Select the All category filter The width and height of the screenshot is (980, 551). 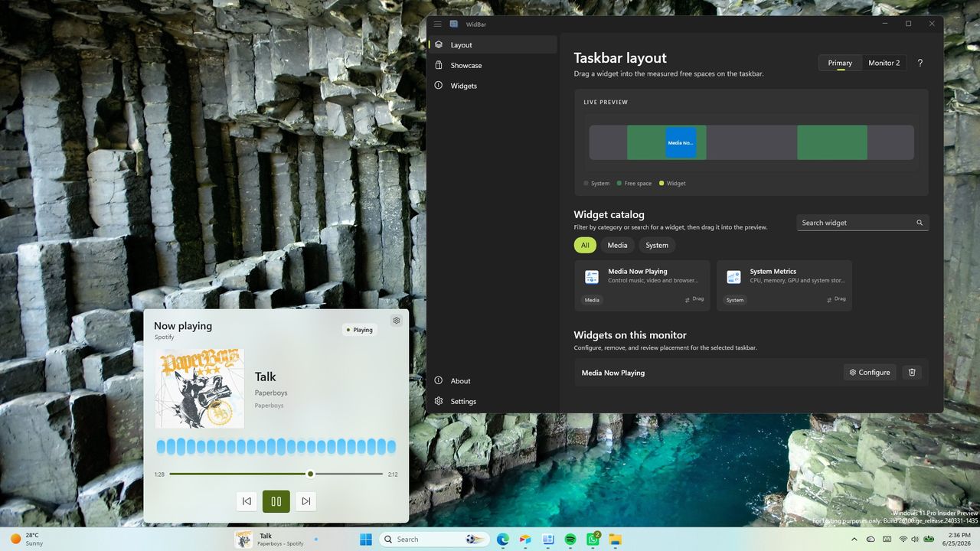585,245
